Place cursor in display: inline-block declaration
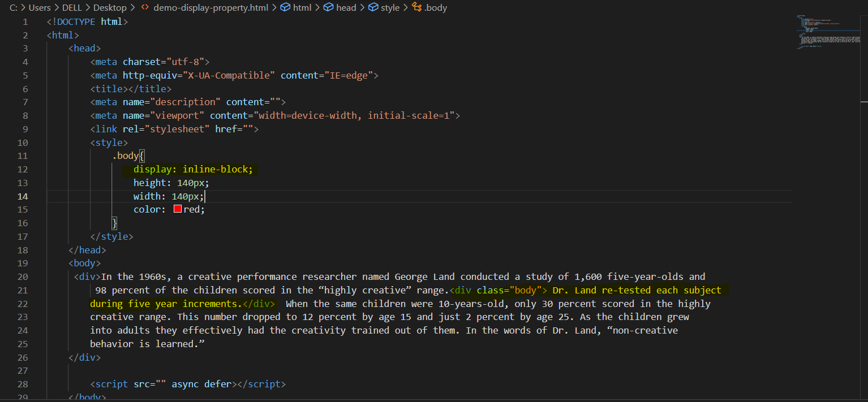868x402 pixels. click(193, 170)
